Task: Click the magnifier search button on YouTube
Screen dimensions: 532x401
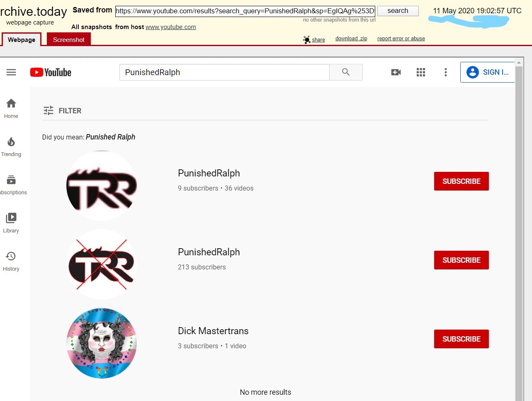Action: pyautogui.click(x=346, y=72)
